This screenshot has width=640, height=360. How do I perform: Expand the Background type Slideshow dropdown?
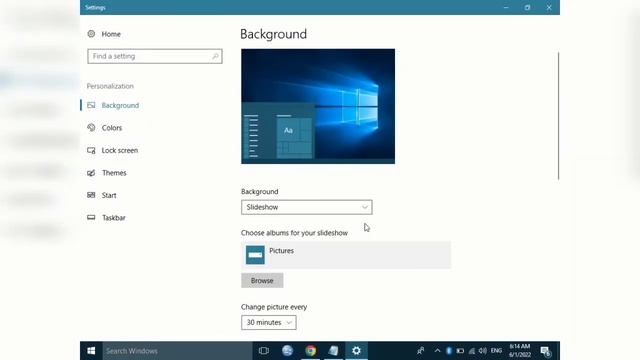point(307,207)
